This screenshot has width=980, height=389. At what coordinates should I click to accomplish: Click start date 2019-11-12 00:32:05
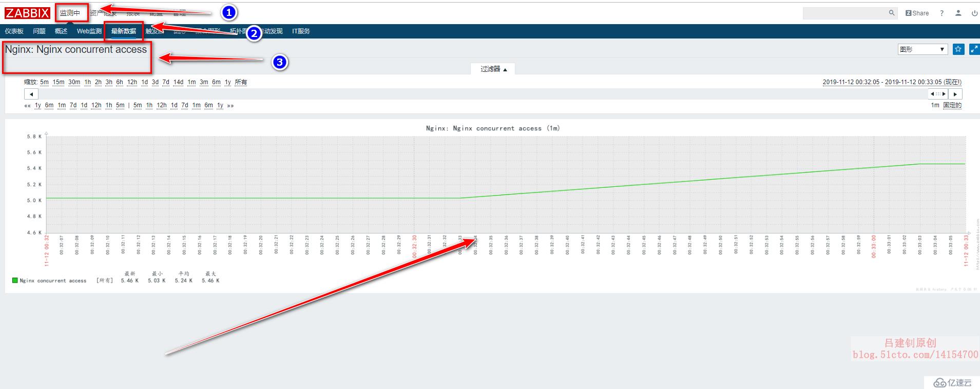[851, 82]
